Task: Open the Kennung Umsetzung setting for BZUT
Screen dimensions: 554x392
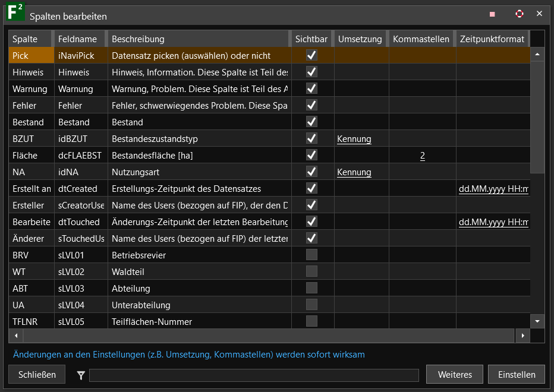Action: coord(354,139)
